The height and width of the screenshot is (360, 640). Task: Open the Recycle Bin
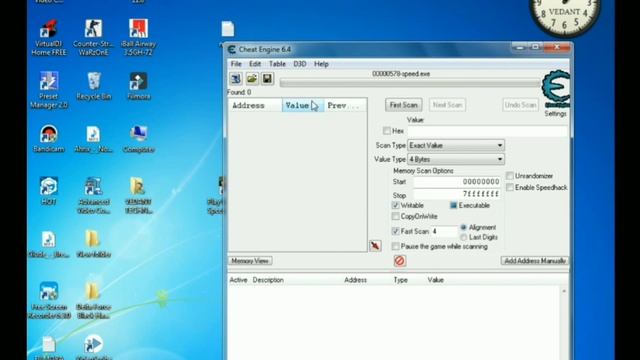(x=93, y=86)
